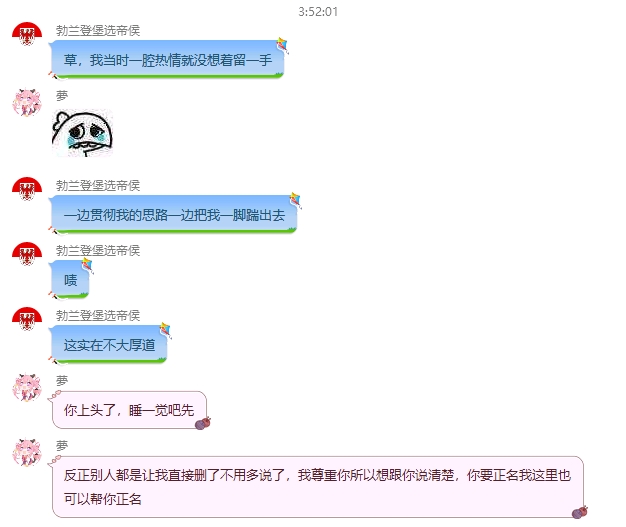The width and height of the screenshot is (626, 527).
Task: Select the long message starting with 反正别人都是
Action: pyautogui.click(x=318, y=487)
